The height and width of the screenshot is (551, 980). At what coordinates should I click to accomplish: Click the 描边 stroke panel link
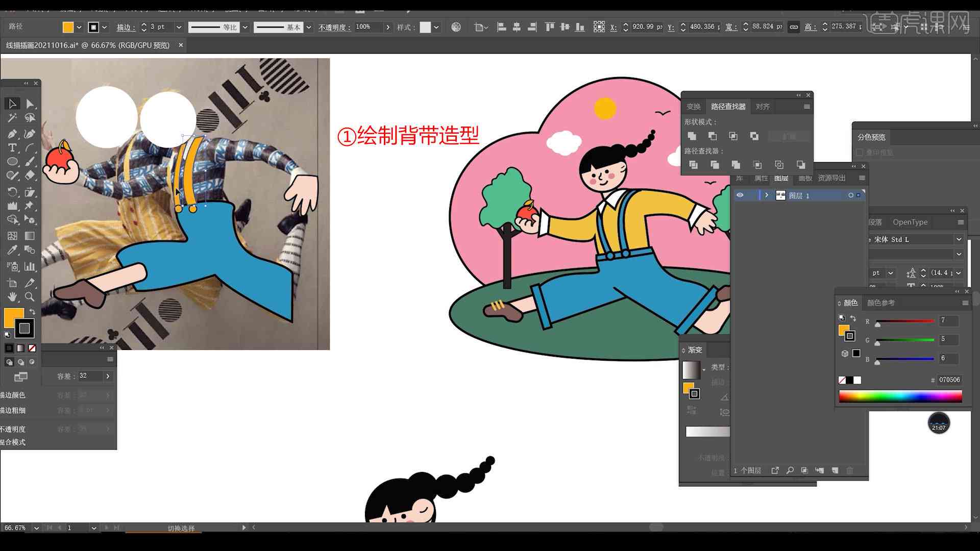pos(126,28)
